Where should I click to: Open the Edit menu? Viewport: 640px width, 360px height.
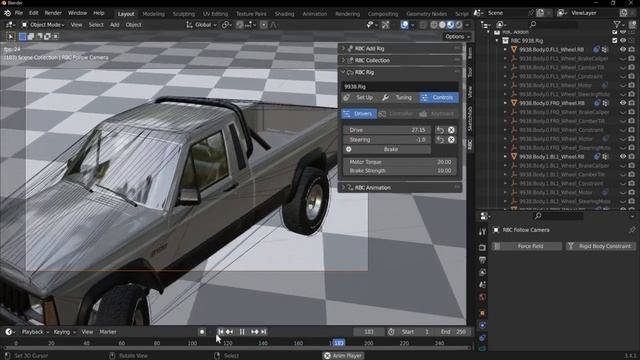click(34, 13)
